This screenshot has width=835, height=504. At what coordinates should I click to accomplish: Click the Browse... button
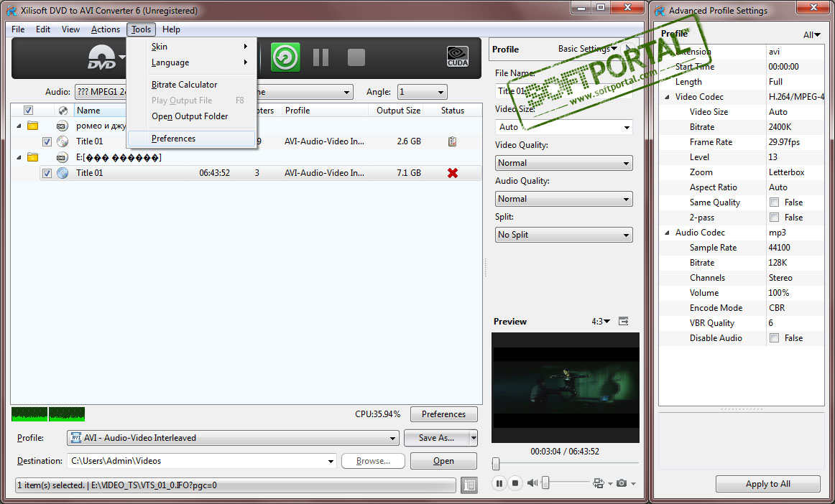(x=373, y=461)
